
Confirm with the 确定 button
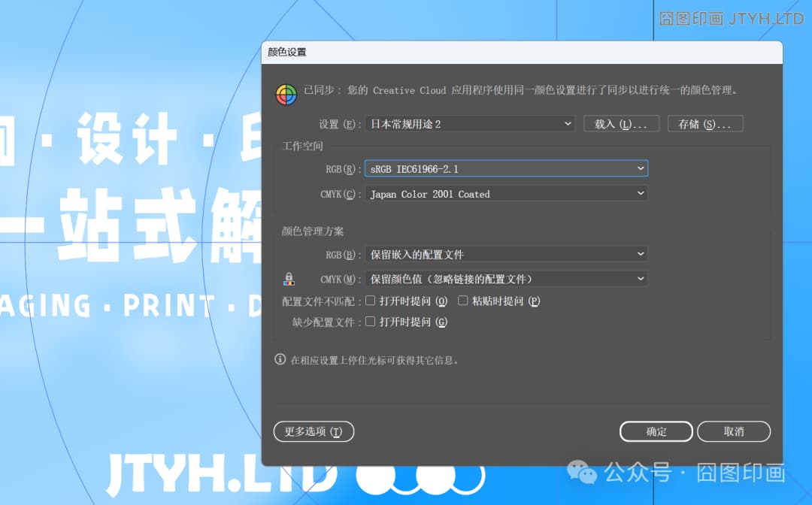pos(656,431)
